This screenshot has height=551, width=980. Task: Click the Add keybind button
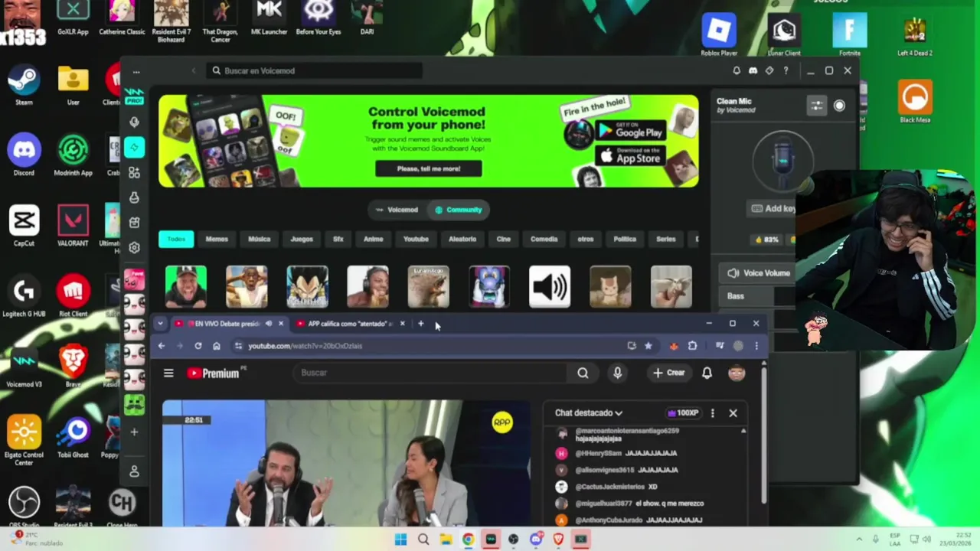click(773, 208)
